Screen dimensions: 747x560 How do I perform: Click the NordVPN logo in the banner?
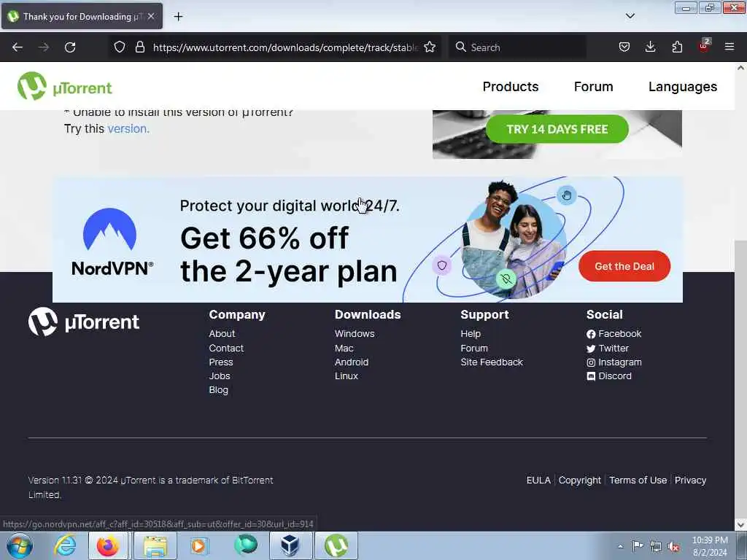pyautogui.click(x=112, y=242)
